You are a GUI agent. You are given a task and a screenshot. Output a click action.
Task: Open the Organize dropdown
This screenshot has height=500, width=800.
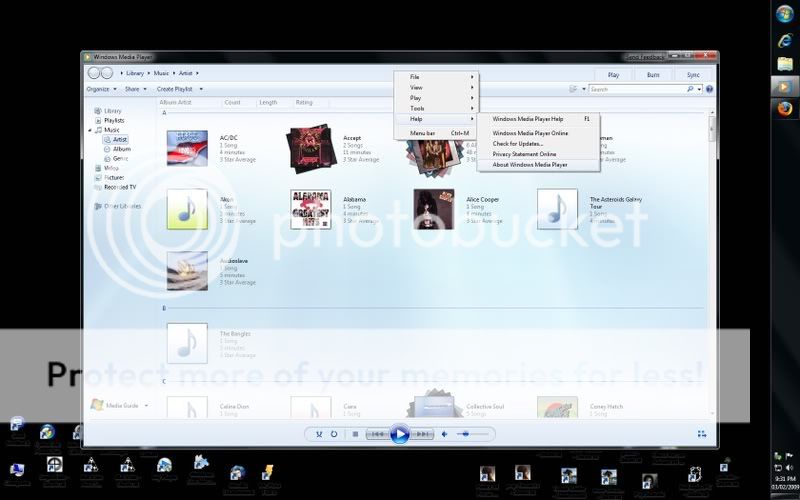coord(101,89)
